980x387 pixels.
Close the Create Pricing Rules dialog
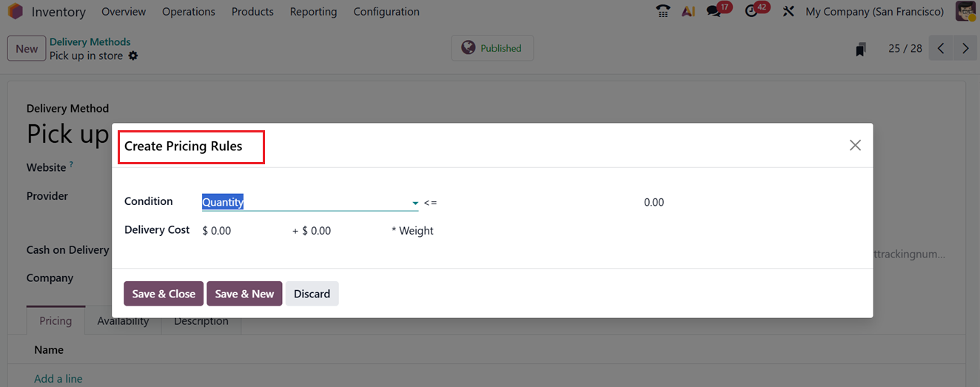(855, 145)
